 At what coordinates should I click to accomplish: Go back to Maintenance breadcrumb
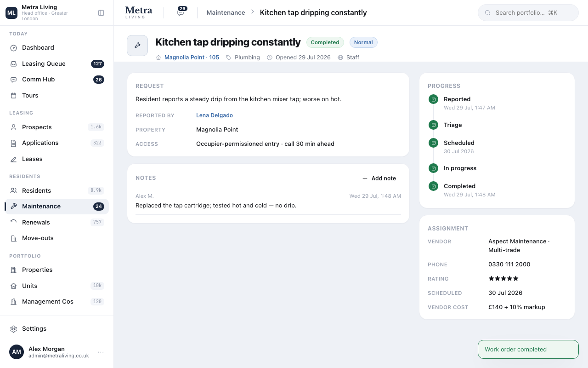(x=226, y=13)
